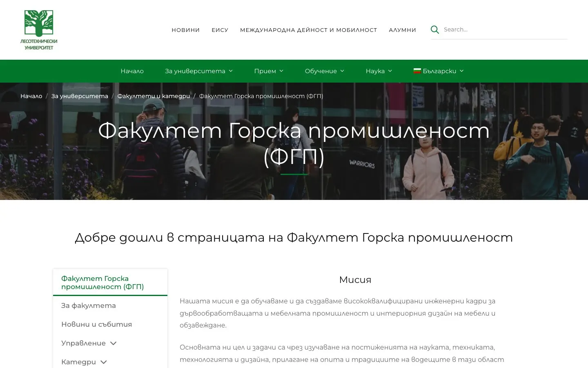Click the Bulgarian flag icon

click(417, 71)
